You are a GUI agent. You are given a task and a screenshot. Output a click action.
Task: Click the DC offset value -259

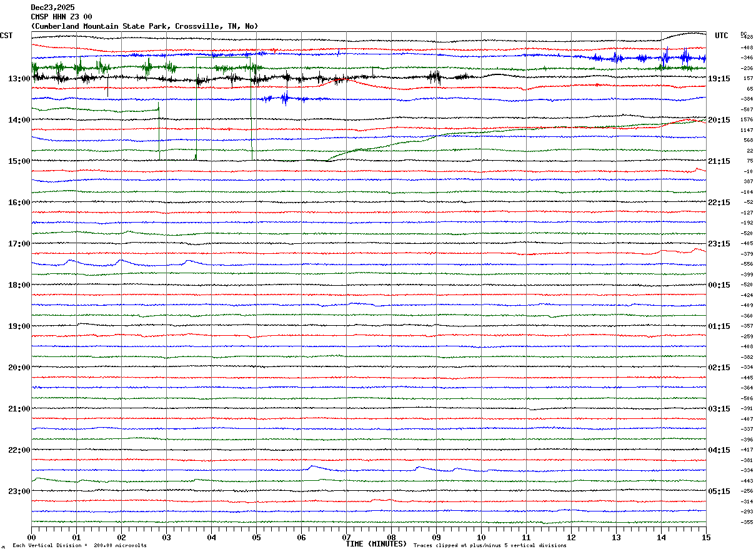coord(747,336)
